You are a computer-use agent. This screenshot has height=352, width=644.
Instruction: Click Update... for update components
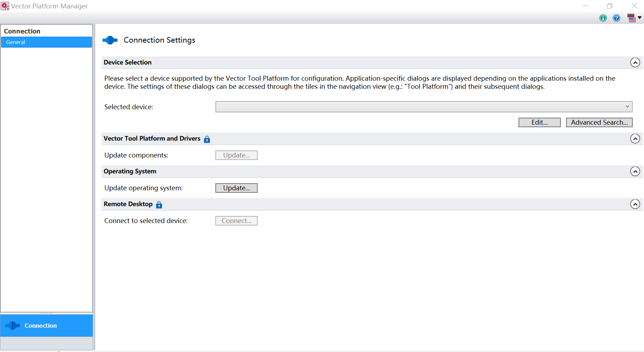click(x=237, y=155)
